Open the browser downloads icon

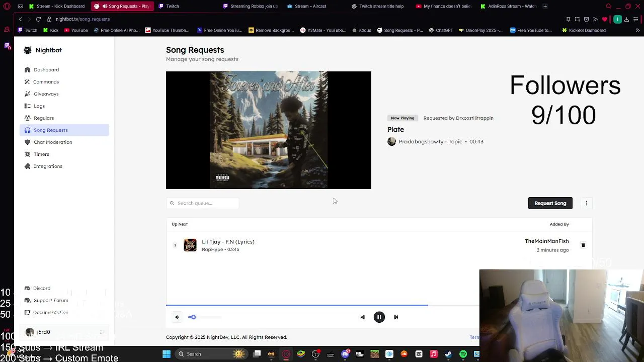click(626, 19)
